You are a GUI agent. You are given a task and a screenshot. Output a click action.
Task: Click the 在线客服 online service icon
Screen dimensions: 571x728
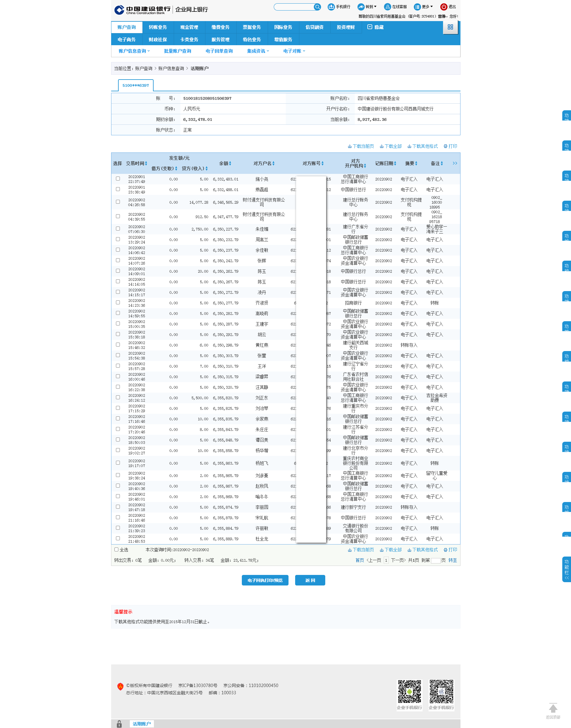pos(388,7)
